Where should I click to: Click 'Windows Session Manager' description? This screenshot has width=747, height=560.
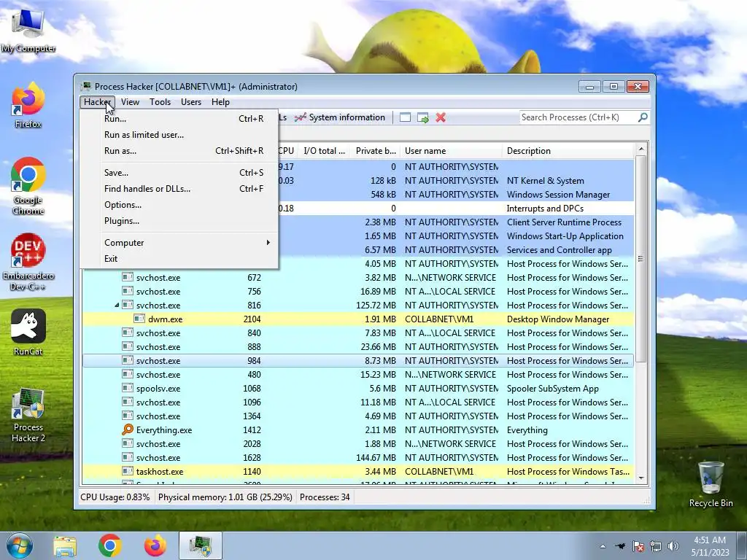click(558, 195)
